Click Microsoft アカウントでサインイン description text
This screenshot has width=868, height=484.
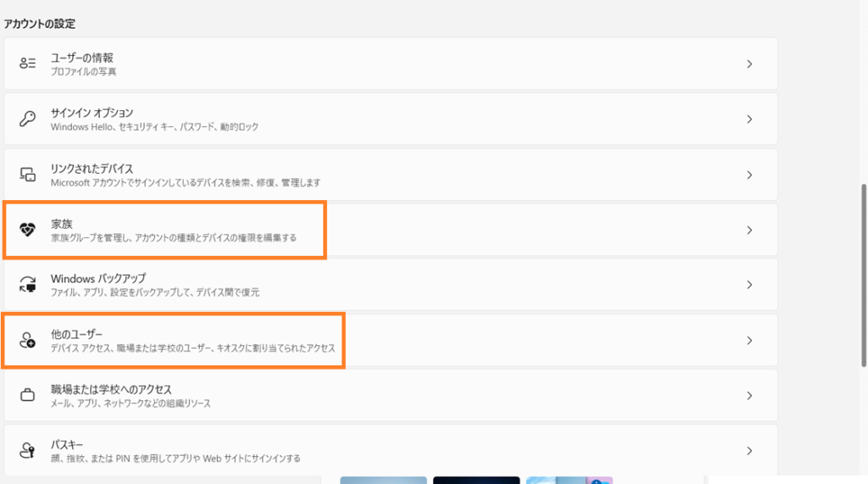tap(186, 182)
